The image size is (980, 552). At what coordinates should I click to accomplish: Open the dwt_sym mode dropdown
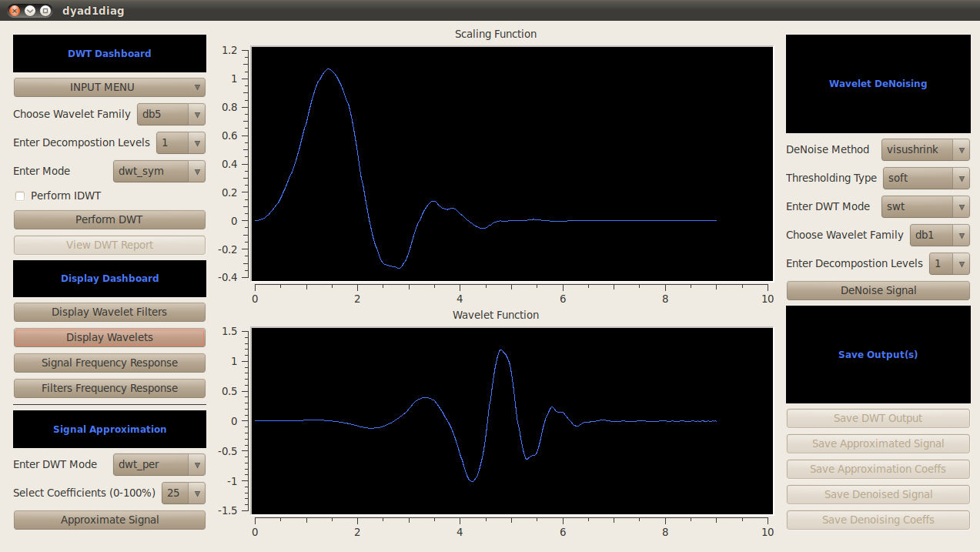point(159,171)
